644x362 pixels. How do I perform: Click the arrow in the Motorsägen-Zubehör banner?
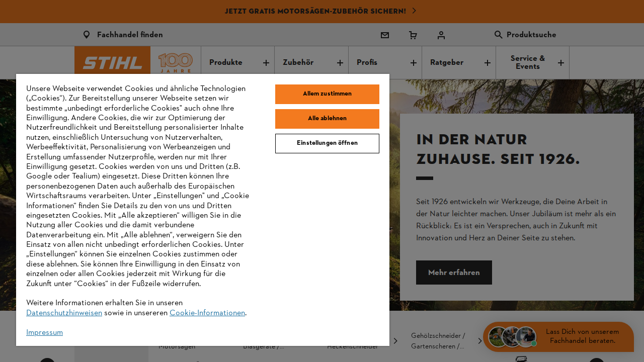(x=414, y=11)
